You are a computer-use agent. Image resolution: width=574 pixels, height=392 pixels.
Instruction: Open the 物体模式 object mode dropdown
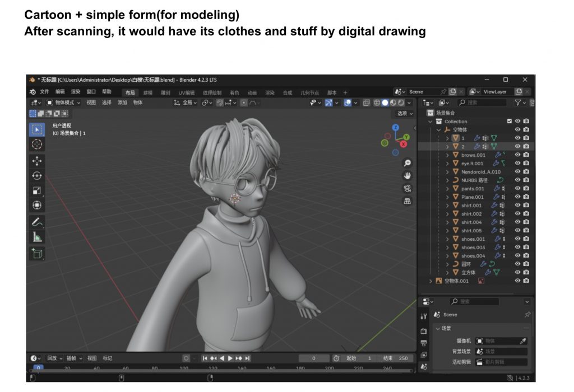pyautogui.click(x=63, y=102)
